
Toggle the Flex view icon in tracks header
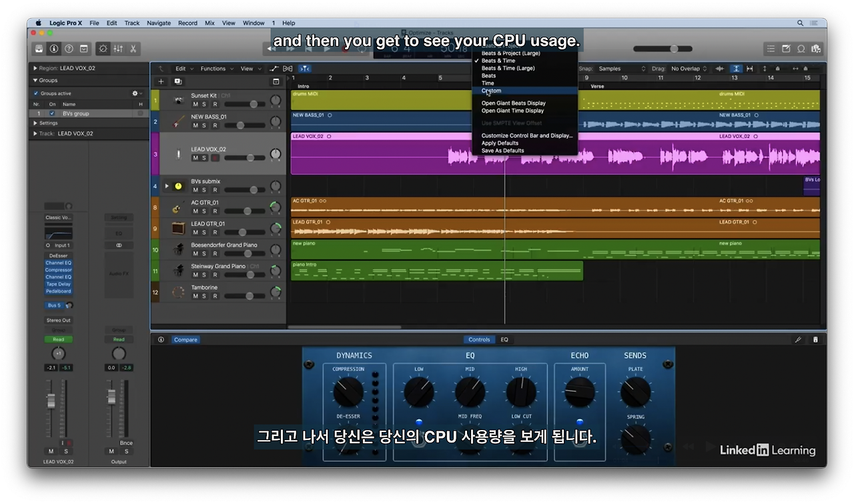[x=288, y=69]
